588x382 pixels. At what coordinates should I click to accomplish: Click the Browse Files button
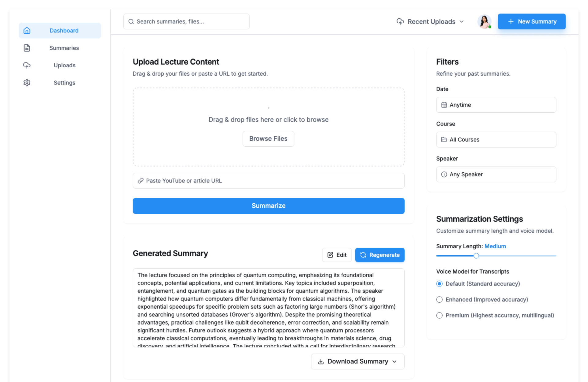pyautogui.click(x=268, y=139)
